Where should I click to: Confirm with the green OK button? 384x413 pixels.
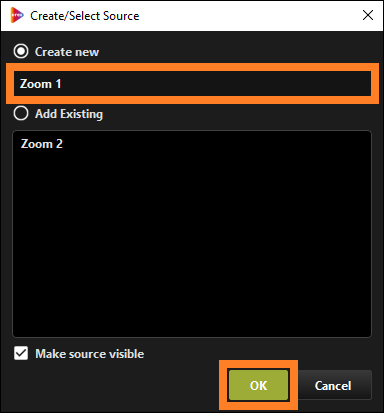click(x=258, y=385)
